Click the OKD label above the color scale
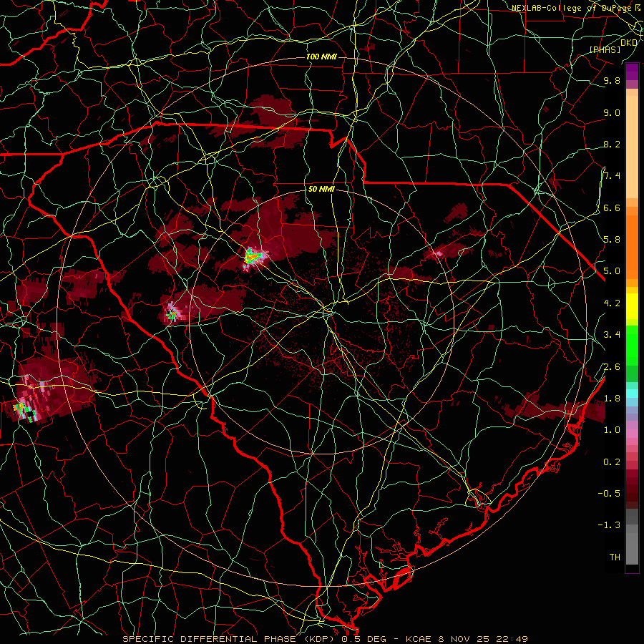Viewport: 644px width, 644px height. (x=629, y=43)
